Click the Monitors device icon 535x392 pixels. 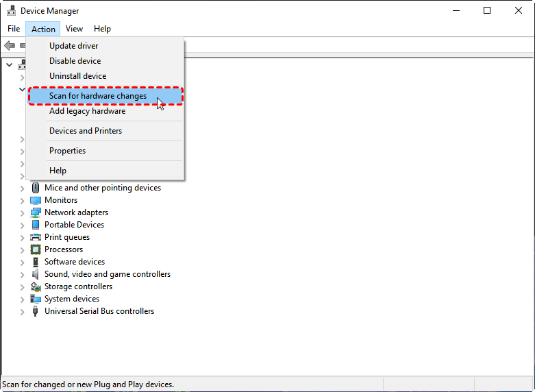click(x=36, y=200)
